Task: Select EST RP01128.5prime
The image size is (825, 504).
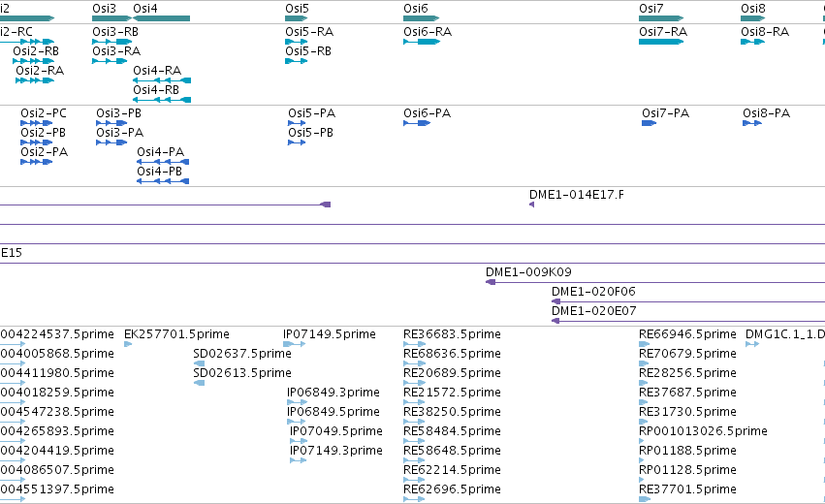Action: 687,470
